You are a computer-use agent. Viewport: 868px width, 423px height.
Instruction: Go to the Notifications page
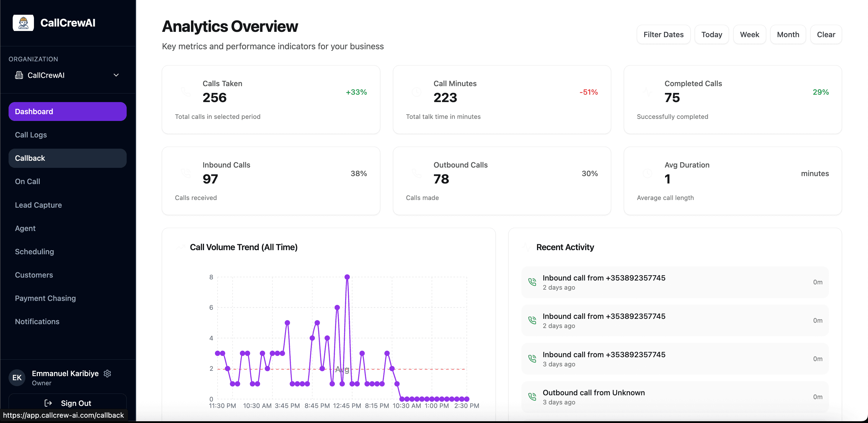pyautogui.click(x=37, y=321)
